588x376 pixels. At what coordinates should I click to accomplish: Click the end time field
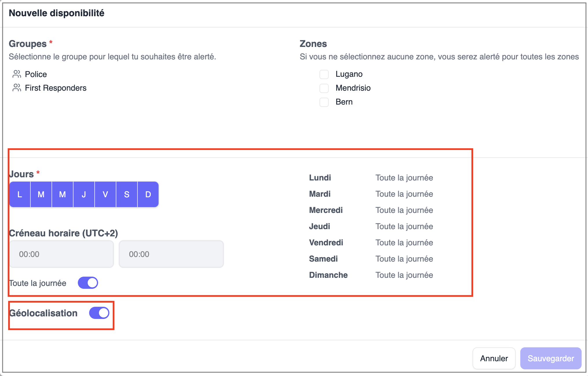pos(171,254)
